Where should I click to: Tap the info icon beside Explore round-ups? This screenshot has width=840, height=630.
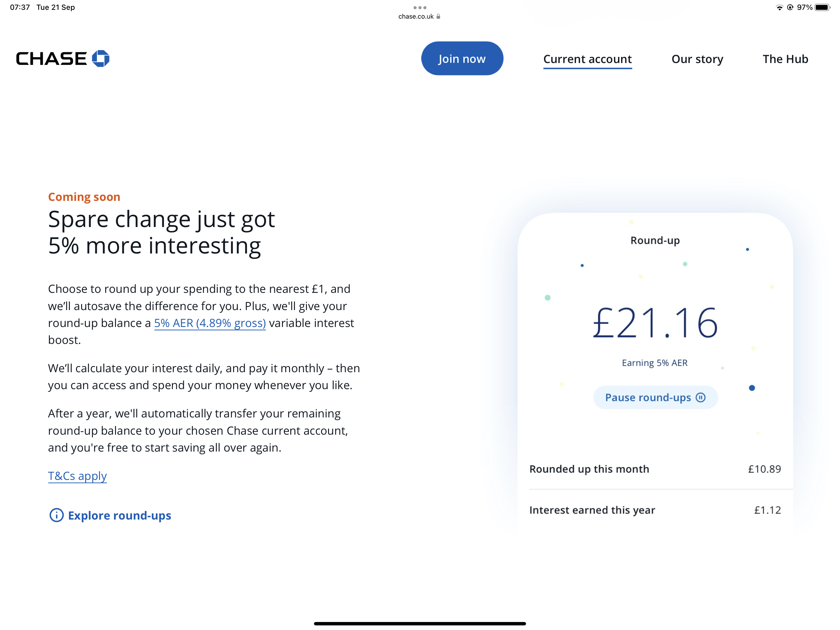click(x=57, y=515)
